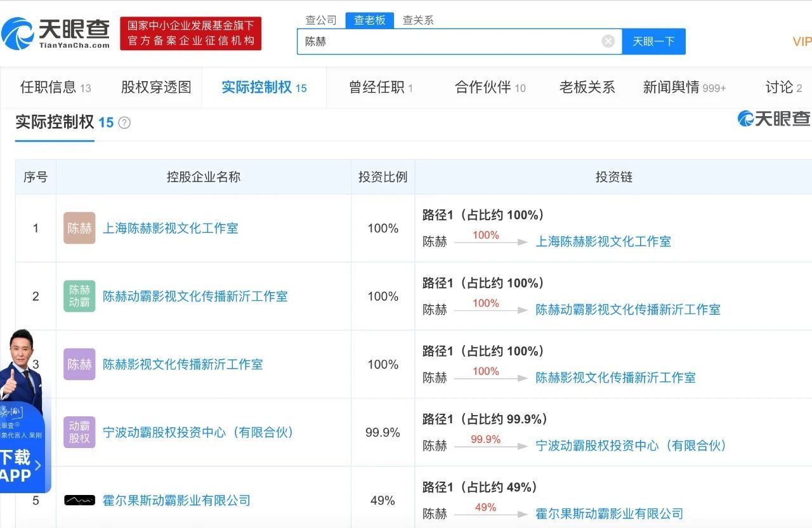Select the 实际控制权 15 tab
Viewport: 812px width, 528px height.
coord(264,88)
